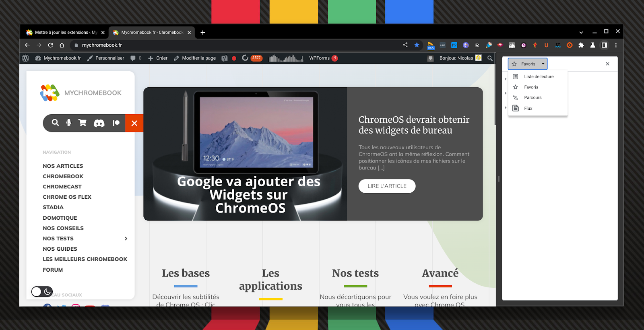Open the shopping cart icon

pyautogui.click(x=83, y=123)
